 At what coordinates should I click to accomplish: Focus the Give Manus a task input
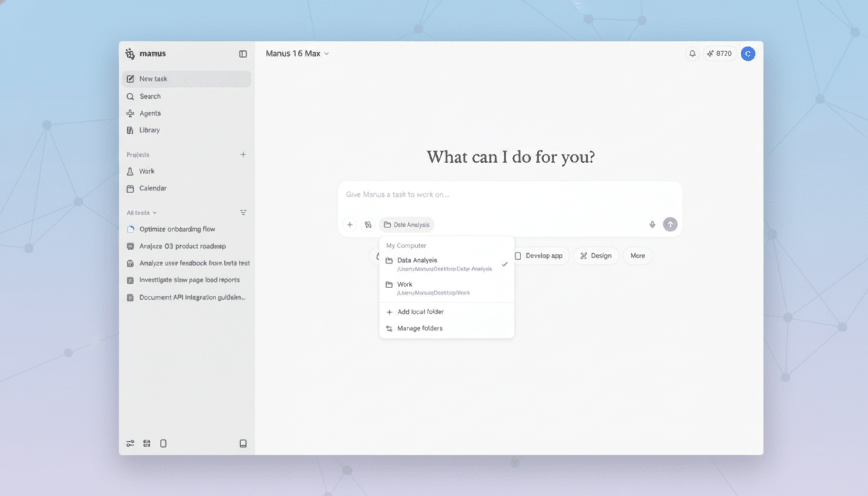coord(510,194)
